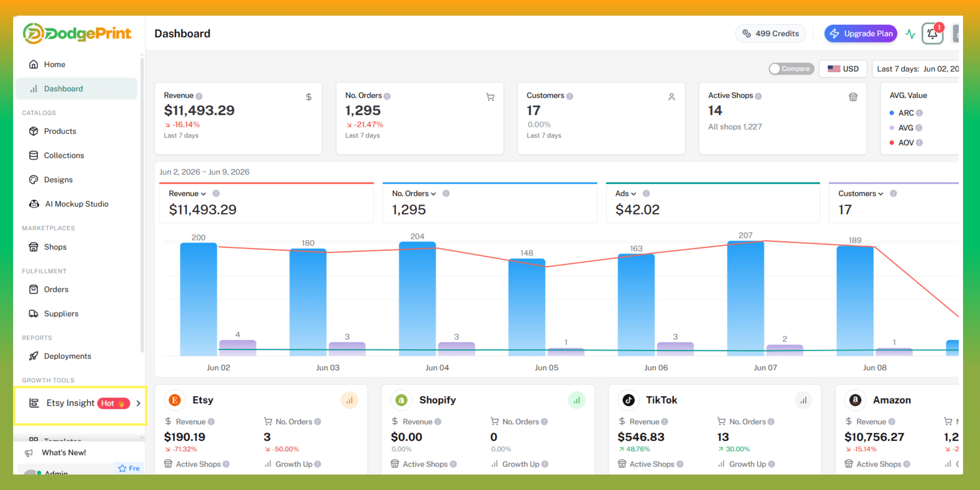Open the Revenue metric dropdown in chart
Image resolution: width=980 pixels, height=490 pixels.
[x=188, y=194]
